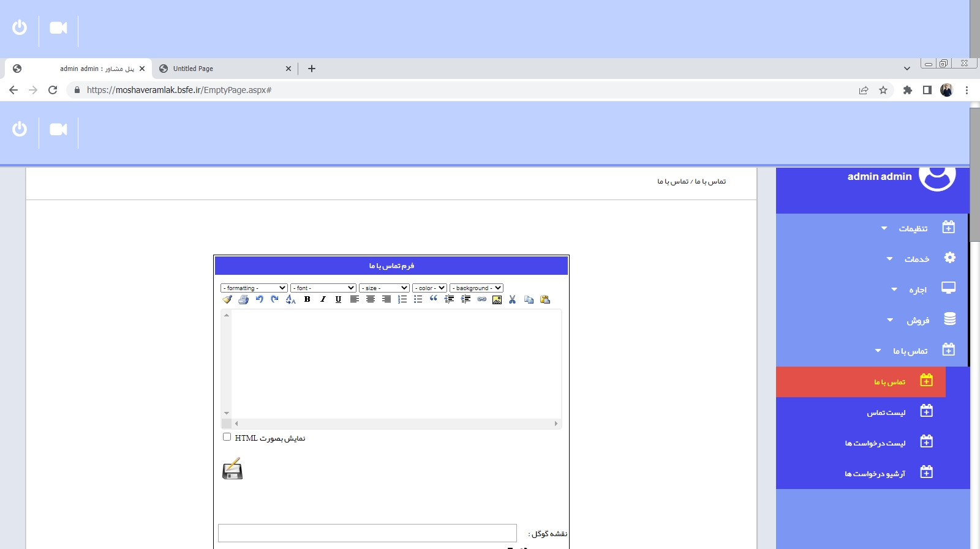This screenshot has width=980, height=549.
Task: Click the undo arrow in editor toolbar
Action: pos(259,299)
